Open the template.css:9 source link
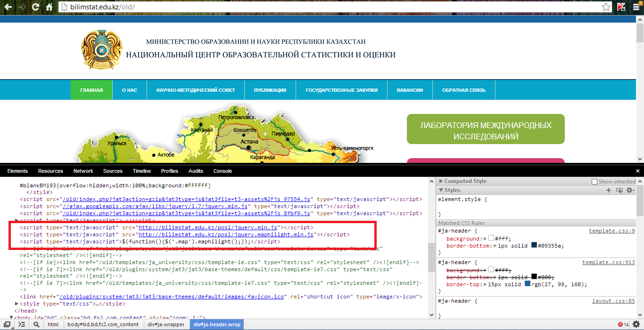 [612, 231]
